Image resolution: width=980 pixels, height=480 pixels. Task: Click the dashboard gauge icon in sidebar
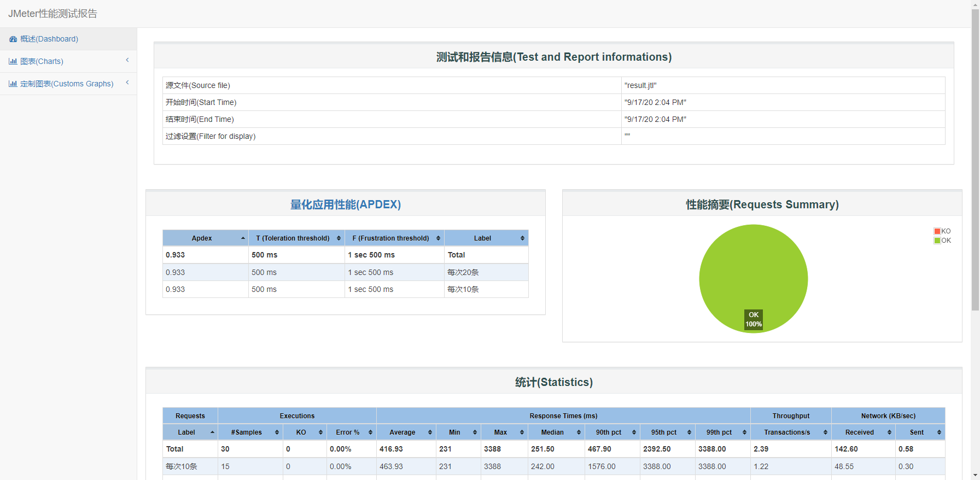[13, 39]
